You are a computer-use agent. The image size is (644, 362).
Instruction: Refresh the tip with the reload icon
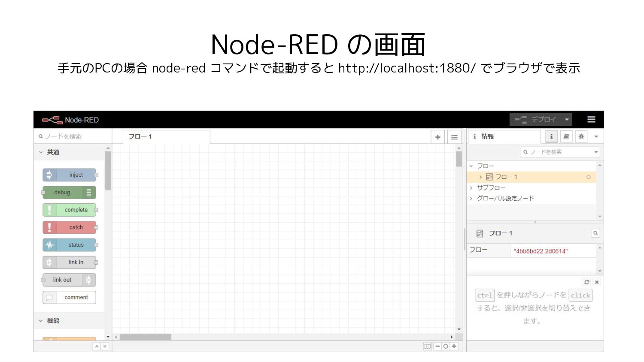click(x=587, y=282)
